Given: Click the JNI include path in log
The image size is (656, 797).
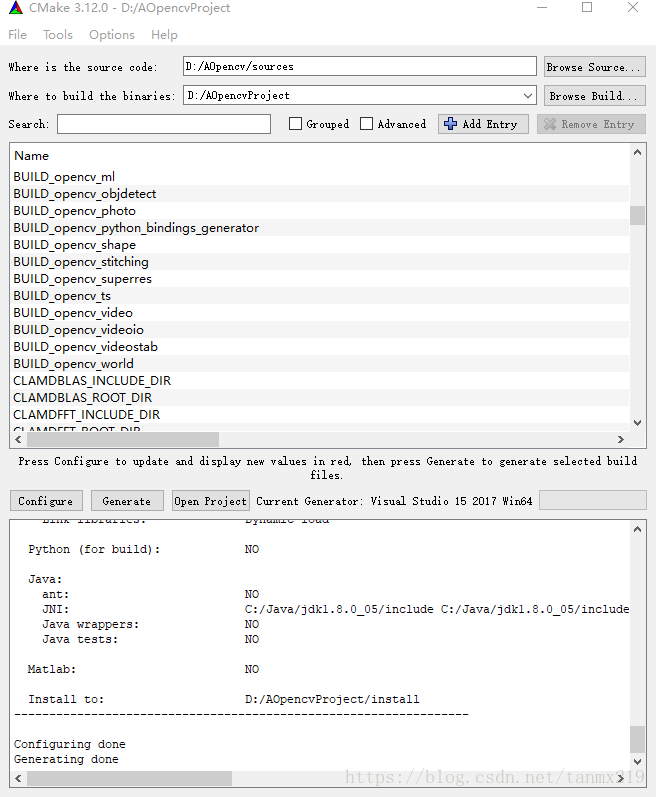Looking at the screenshot, I should tap(437, 609).
